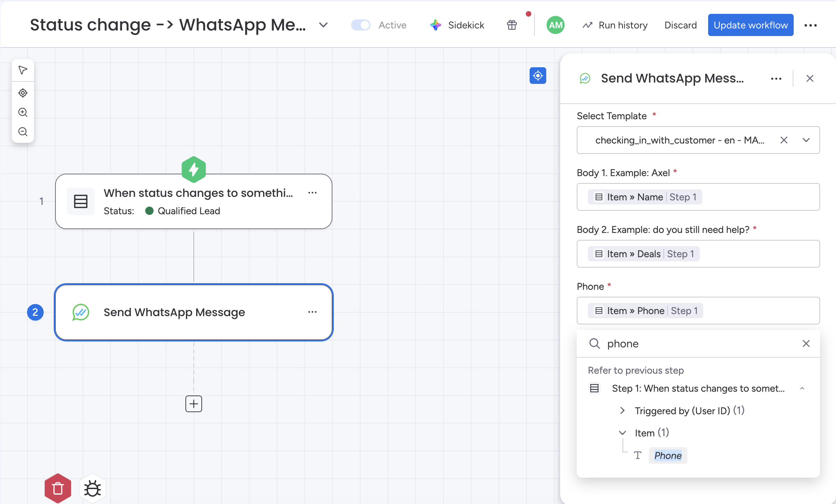Click the Qualified Lead status label
This screenshot has width=836, height=504.
pyautogui.click(x=189, y=211)
